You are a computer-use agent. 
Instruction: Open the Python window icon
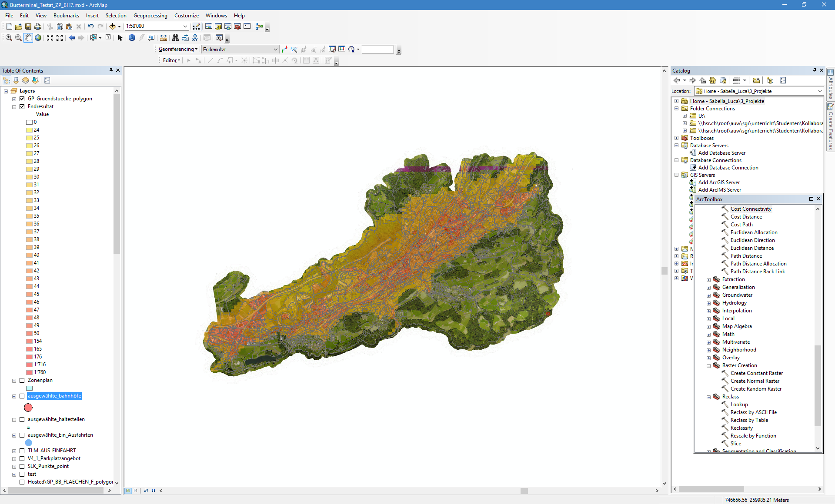click(247, 27)
